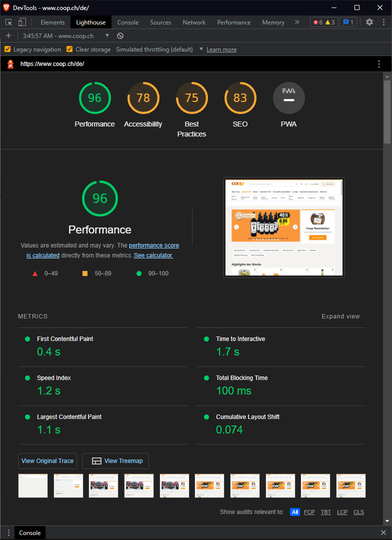The image size is (392, 540).
Task: Show more DevTools tabs chevron
Action: [297, 22]
